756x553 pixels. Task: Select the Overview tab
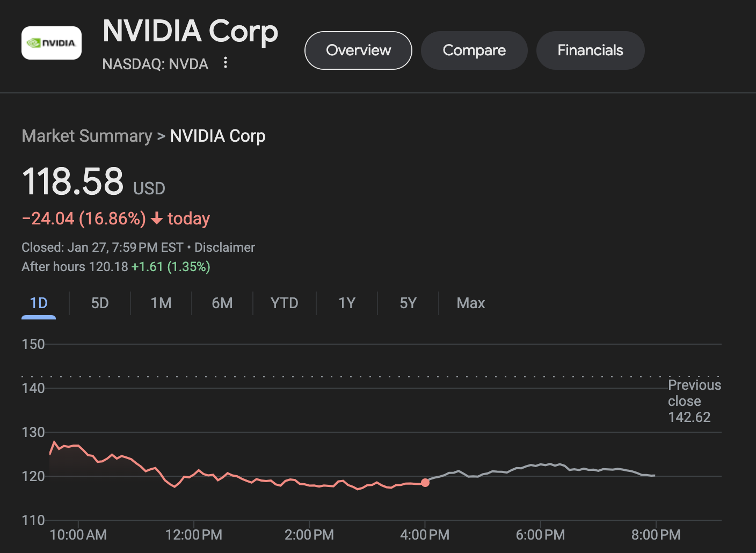(x=358, y=50)
